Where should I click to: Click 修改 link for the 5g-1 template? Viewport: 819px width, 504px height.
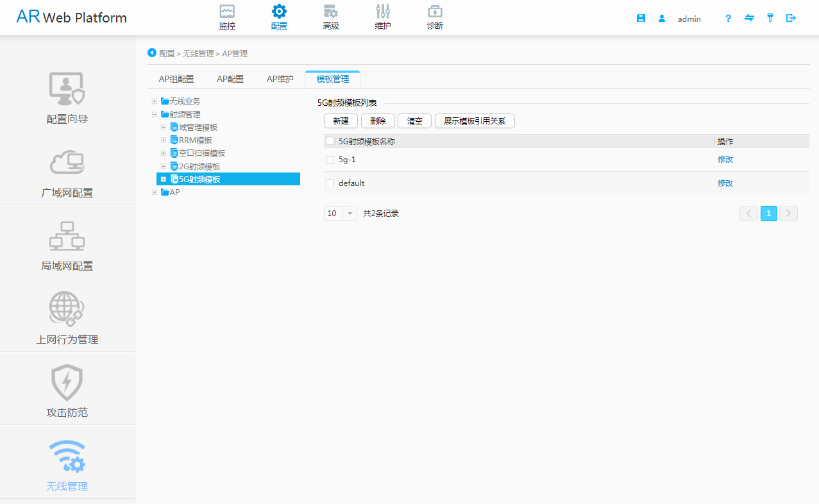(x=725, y=159)
